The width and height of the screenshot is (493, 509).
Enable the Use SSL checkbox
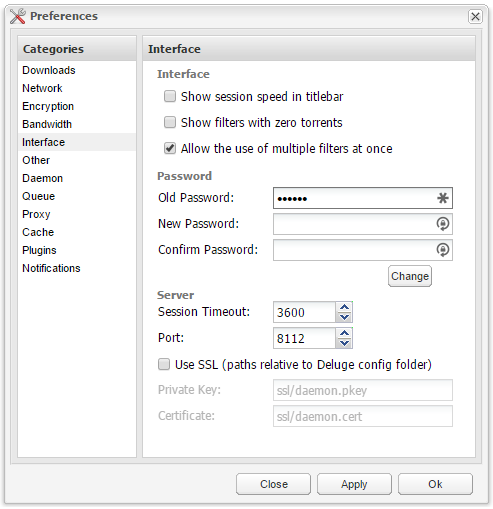tap(164, 364)
